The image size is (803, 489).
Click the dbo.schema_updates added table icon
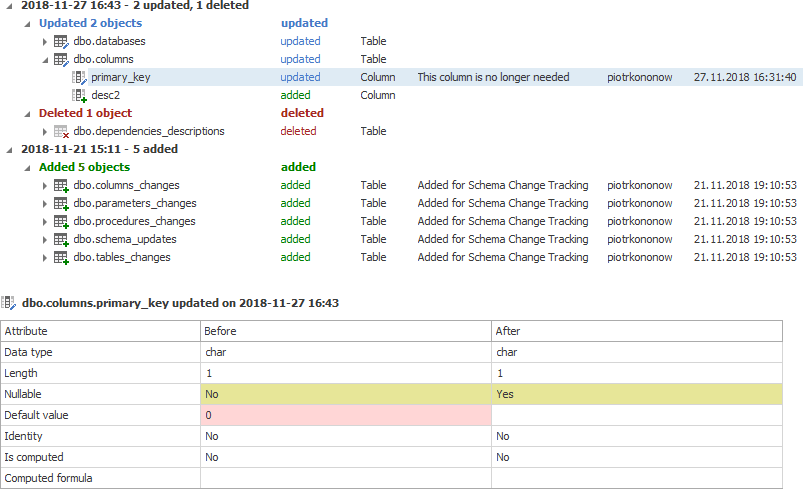(x=61, y=240)
